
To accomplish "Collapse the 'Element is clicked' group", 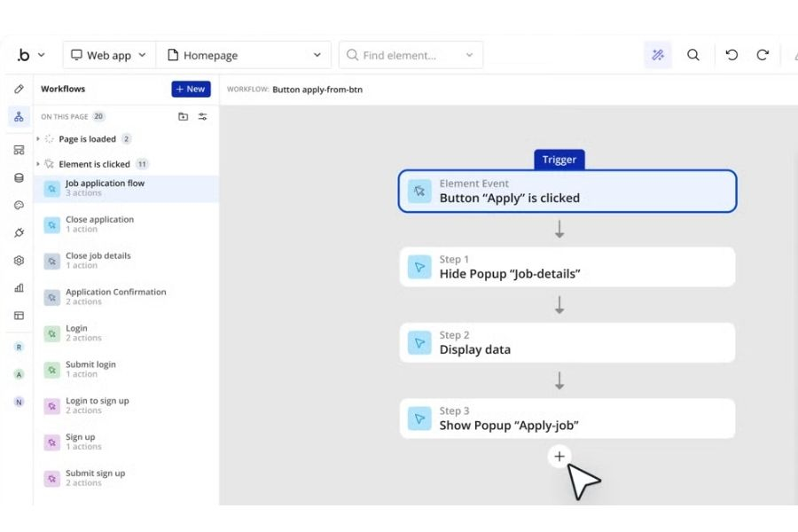I will click(x=38, y=164).
